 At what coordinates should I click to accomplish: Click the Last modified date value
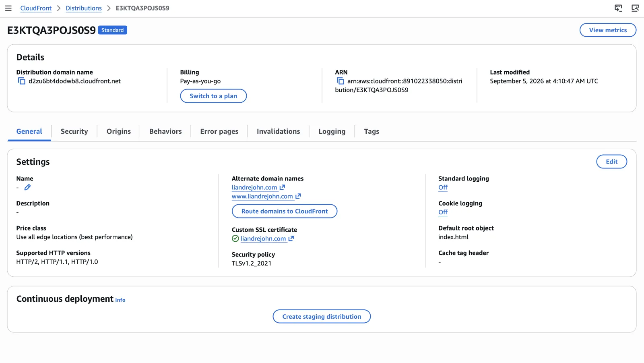click(x=544, y=81)
